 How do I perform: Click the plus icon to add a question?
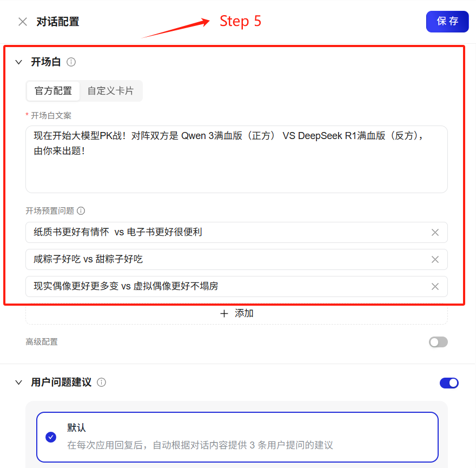point(224,313)
